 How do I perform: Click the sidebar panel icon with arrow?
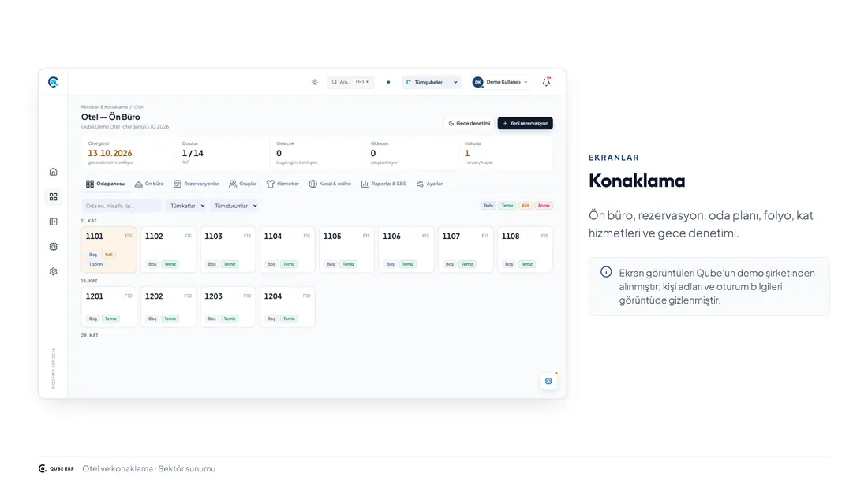coord(53,222)
